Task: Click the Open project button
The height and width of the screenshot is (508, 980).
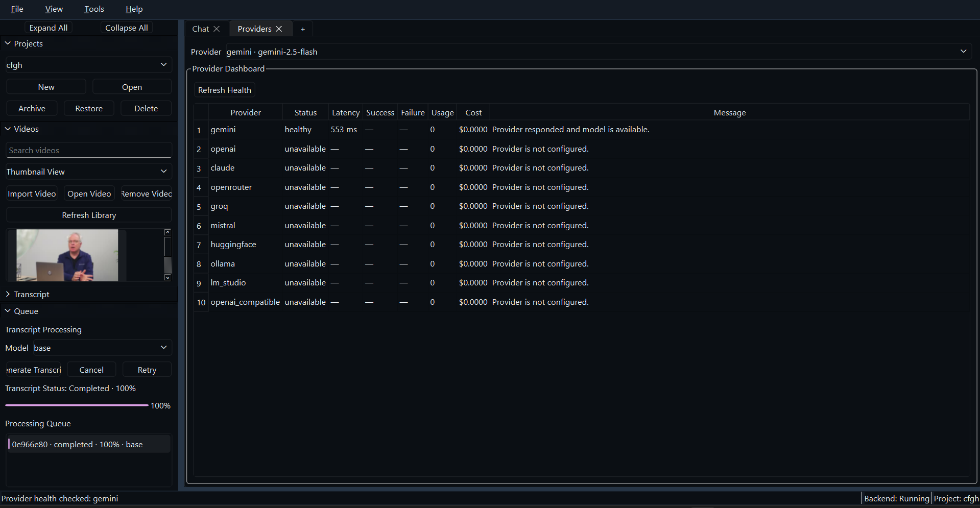Action: click(132, 87)
